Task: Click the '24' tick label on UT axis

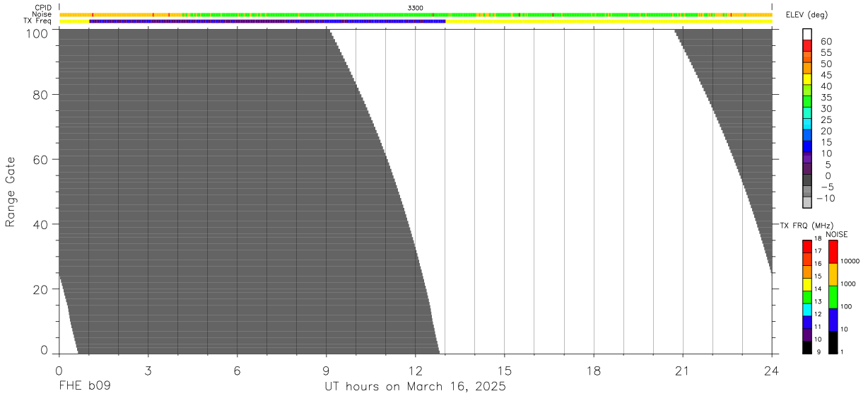Action: tap(771, 371)
